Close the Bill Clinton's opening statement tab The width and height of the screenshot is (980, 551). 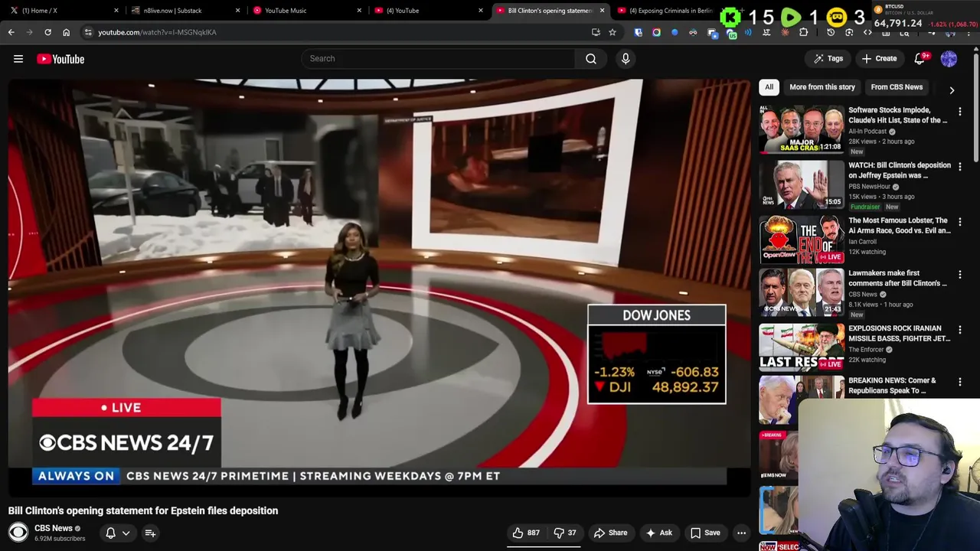(x=602, y=11)
